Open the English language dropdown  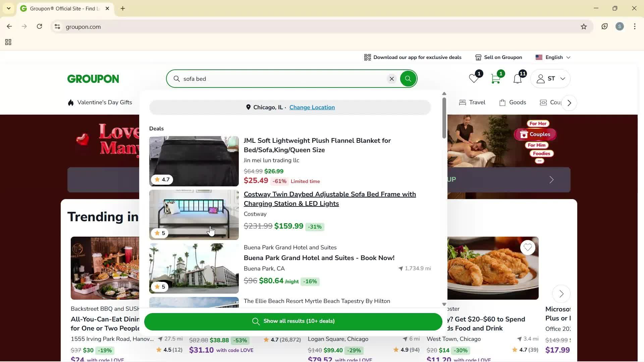552,57
